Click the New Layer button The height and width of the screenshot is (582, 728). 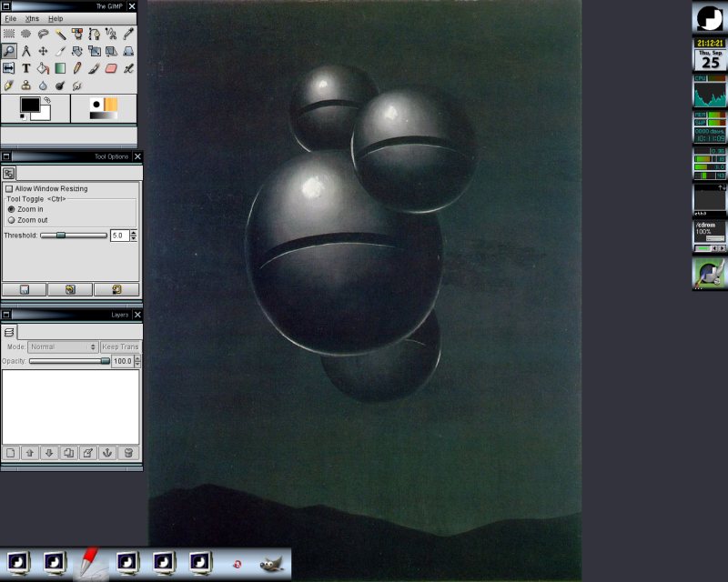coord(11,453)
